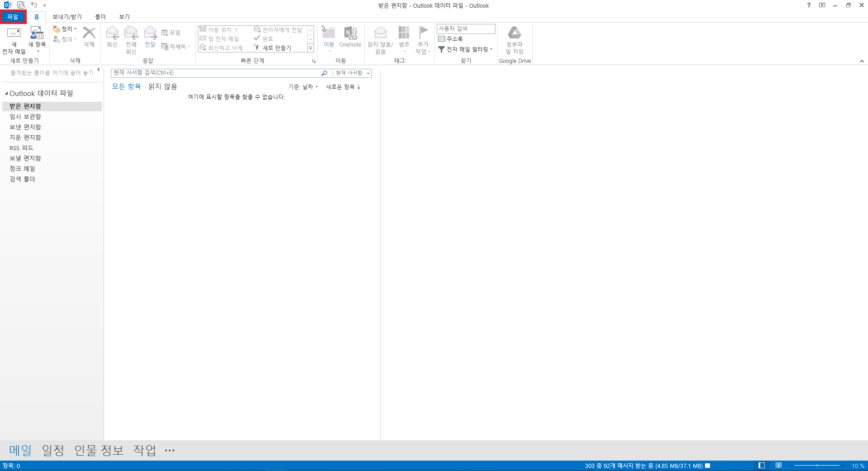Select the RSS 피드 folder
This screenshot has height=471, width=868.
[x=52, y=148]
